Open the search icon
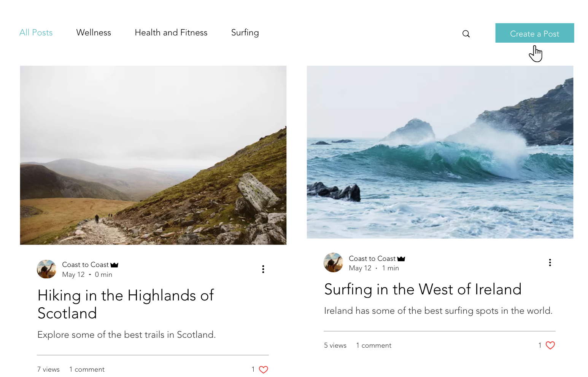This screenshot has width=588, height=377. [x=466, y=34]
